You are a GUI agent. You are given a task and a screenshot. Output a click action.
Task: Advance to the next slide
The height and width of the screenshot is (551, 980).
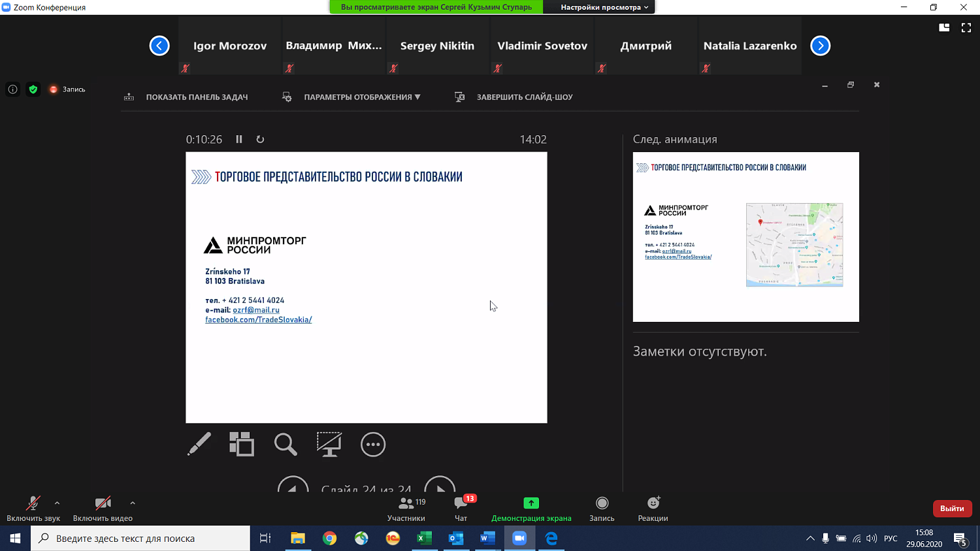[440, 484]
